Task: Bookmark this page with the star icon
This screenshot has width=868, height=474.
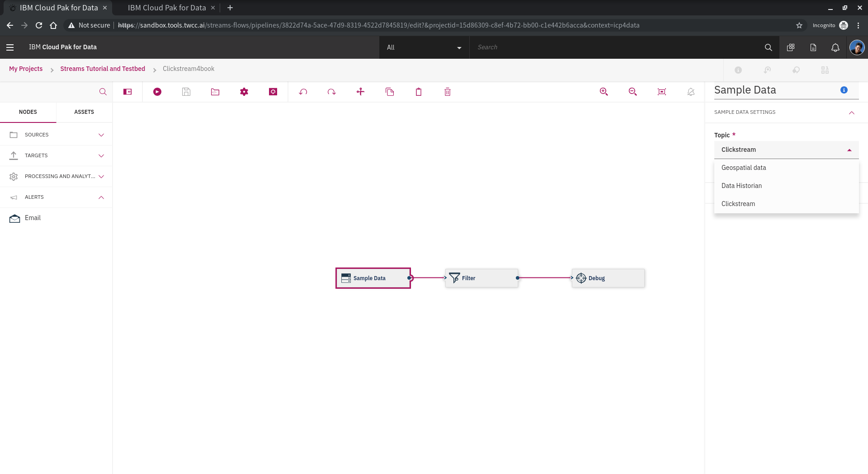Action: tap(799, 25)
